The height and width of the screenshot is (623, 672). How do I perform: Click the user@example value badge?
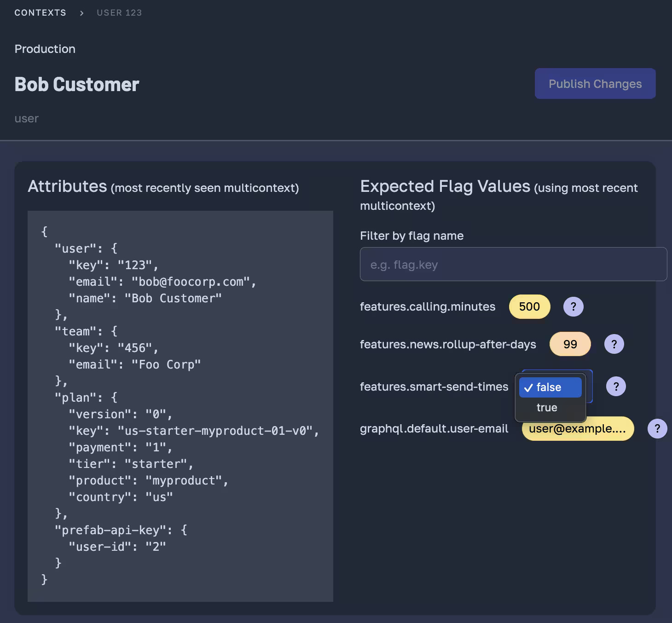[578, 429]
